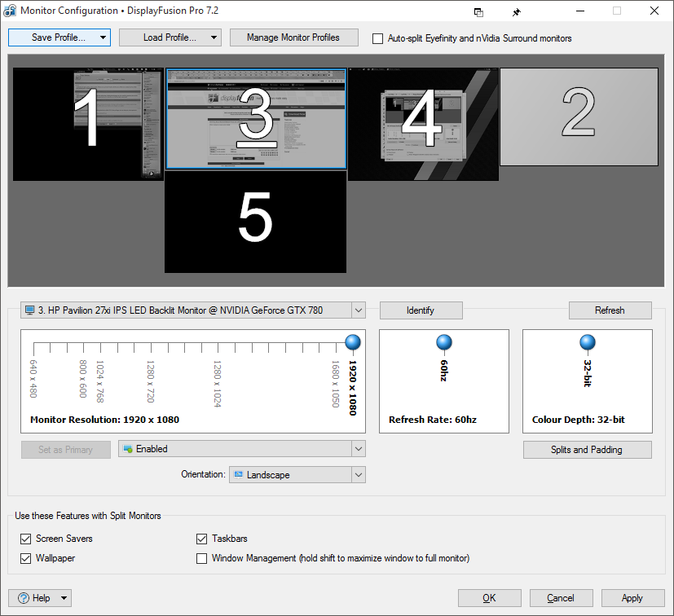Open Splits and Padding settings
Image resolution: width=674 pixels, height=616 pixels.
click(587, 450)
